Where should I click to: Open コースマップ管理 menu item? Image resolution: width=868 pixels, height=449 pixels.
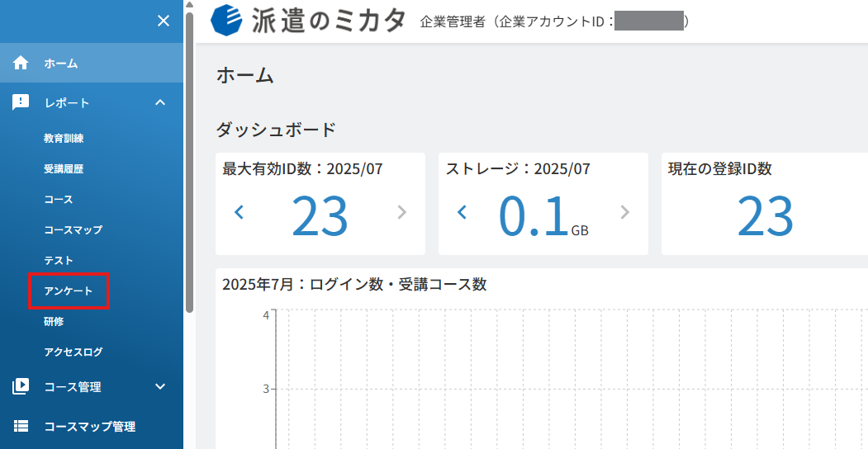pyautogui.click(x=92, y=427)
